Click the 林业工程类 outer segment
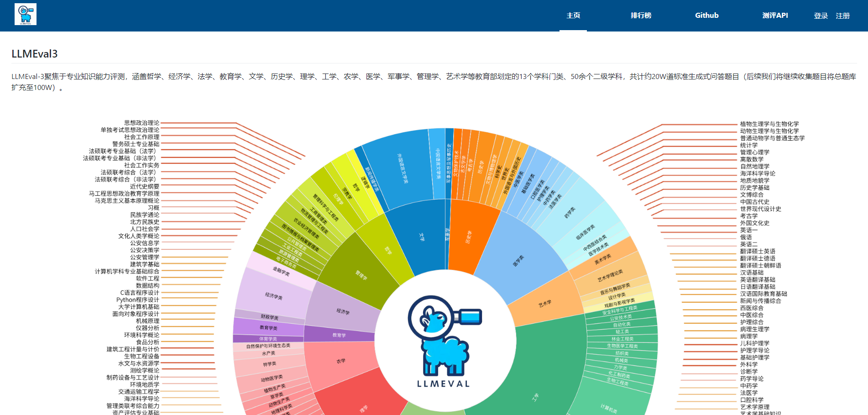 click(x=622, y=339)
